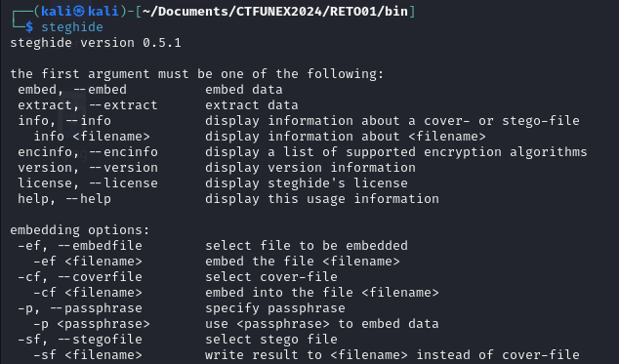Click description display a list of supported encryption algorithms
Screen dimensions: 619x364
point(396,152)
